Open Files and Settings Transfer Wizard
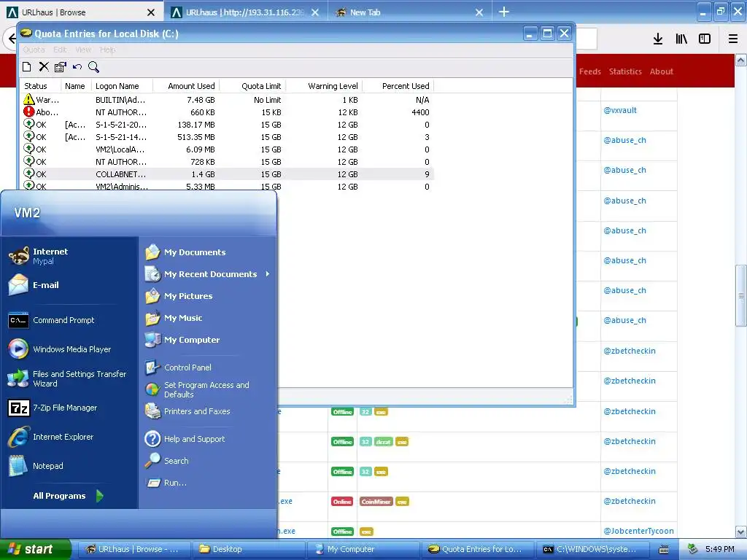Image resolution: width=747 pixels, height=560 pixels. tap(67, 378)
